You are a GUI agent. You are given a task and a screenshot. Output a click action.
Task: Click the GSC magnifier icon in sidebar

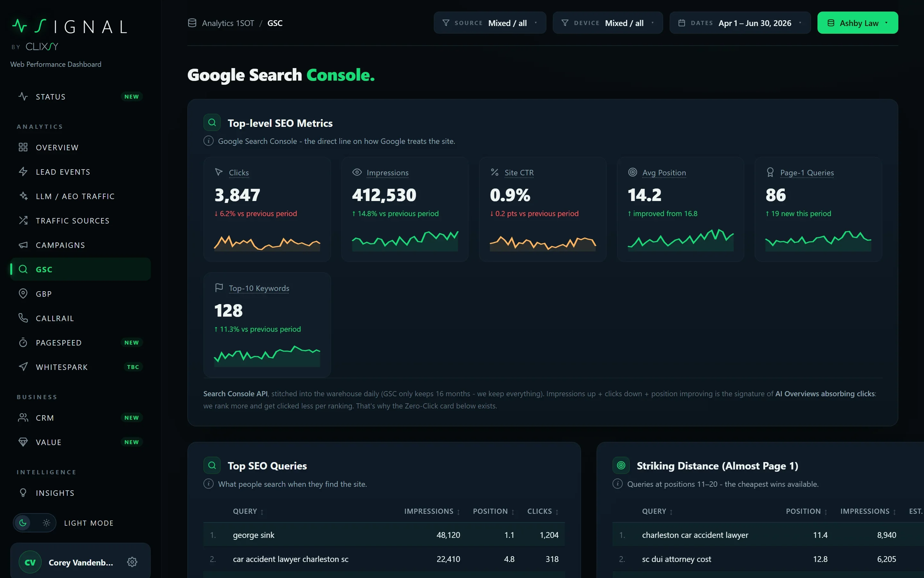pos(23,269)
